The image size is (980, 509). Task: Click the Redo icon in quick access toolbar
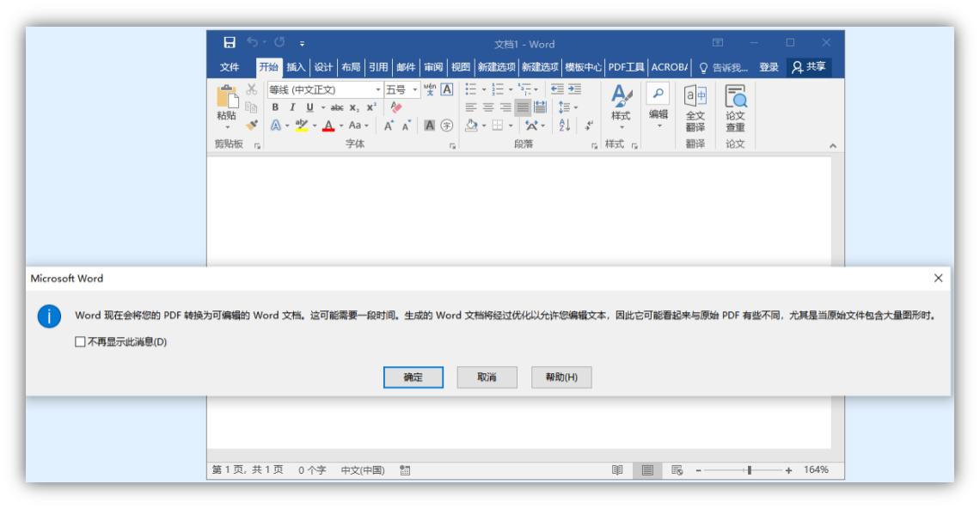pos(279,42)
